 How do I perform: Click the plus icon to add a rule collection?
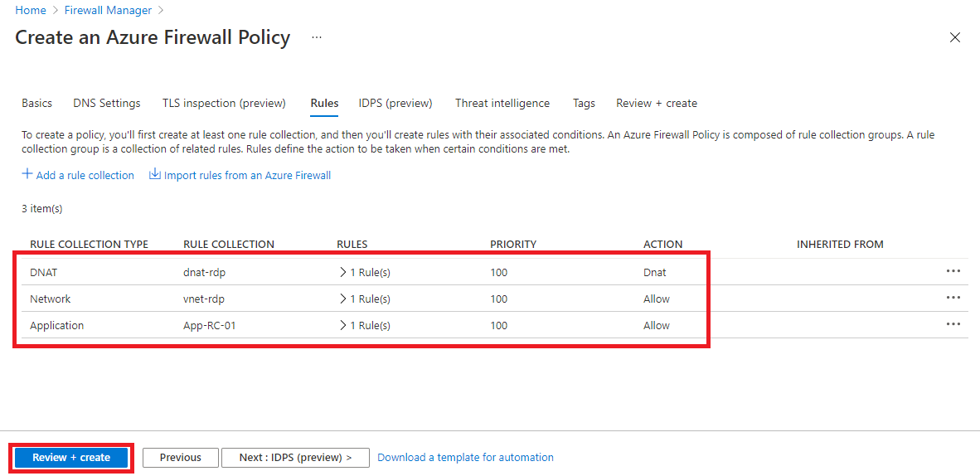(27, 174)
